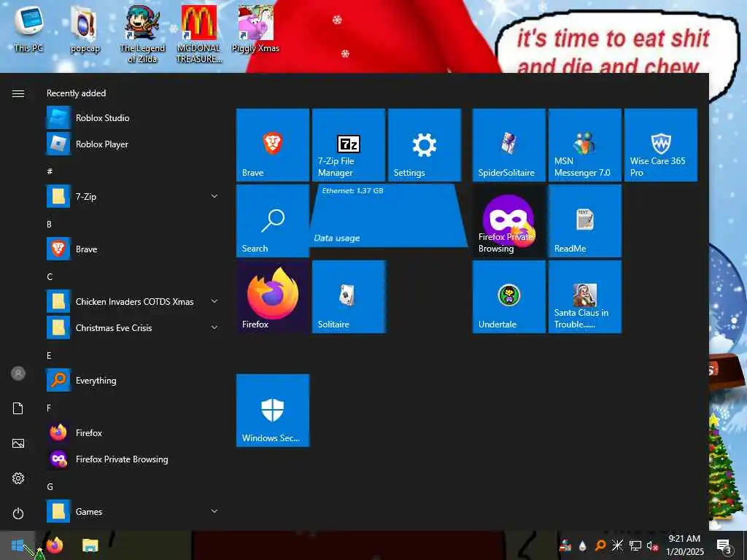Open the Santa Claus in Trouble tile

coord(585,297)
